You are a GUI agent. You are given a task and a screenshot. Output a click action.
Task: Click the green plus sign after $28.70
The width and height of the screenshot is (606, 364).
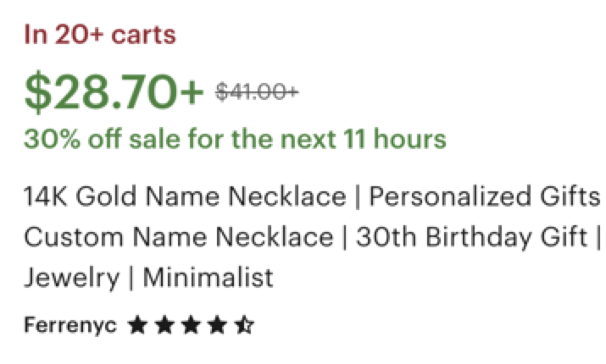click(189, 92)
